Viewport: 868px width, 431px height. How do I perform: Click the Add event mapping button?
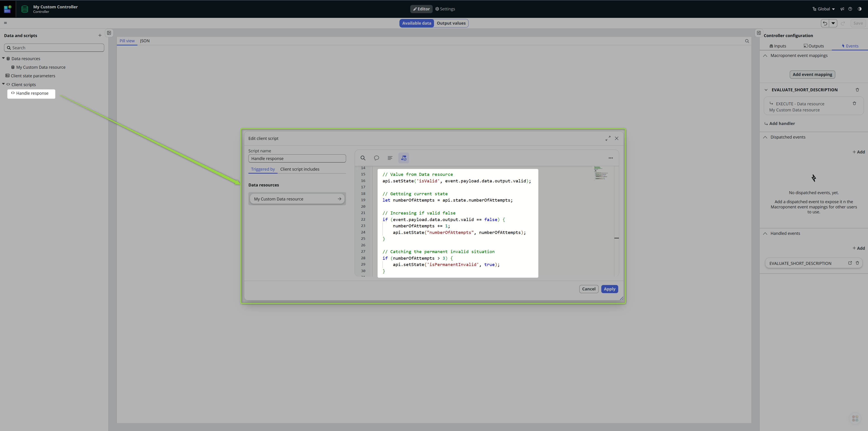point(812,75)
